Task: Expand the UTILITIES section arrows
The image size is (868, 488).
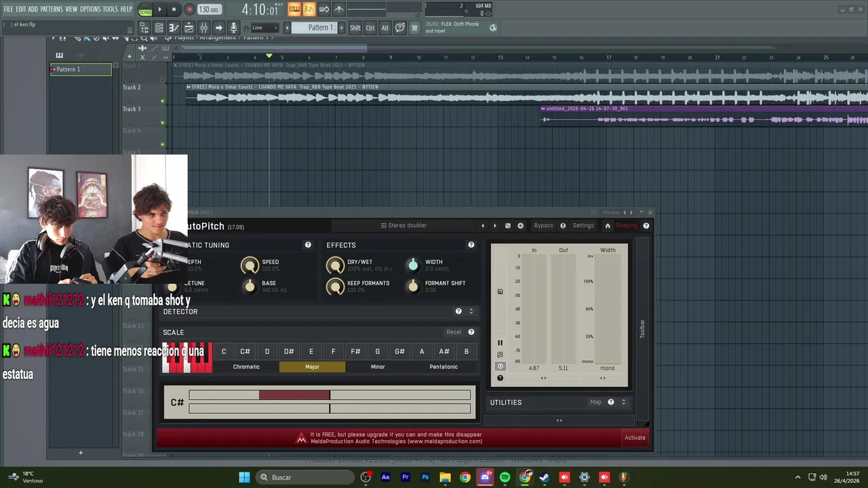Action: (x=623, y=402)
